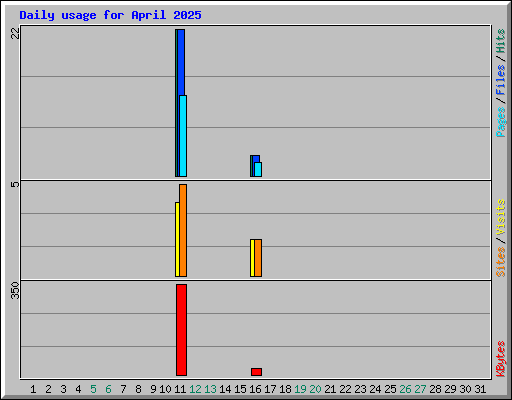Click the small red KBytes bar for day 16

(256, 372)
